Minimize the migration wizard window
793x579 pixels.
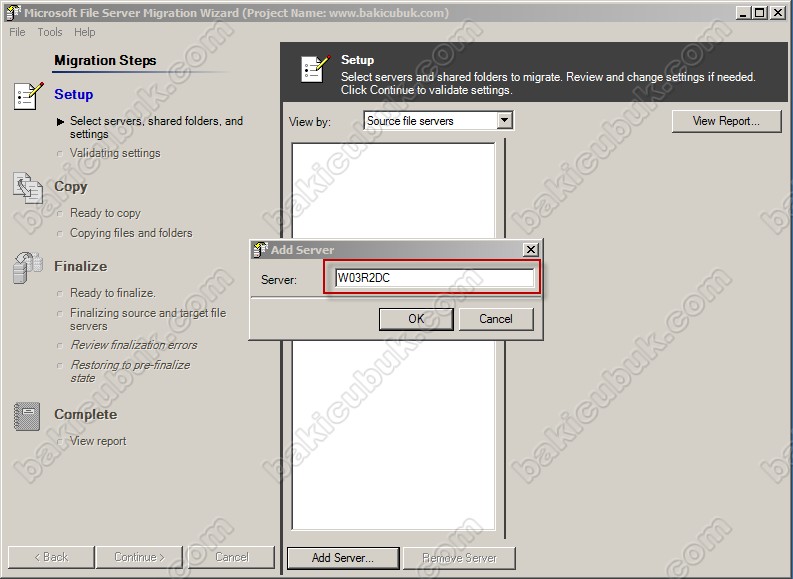(x=742, y=13)
